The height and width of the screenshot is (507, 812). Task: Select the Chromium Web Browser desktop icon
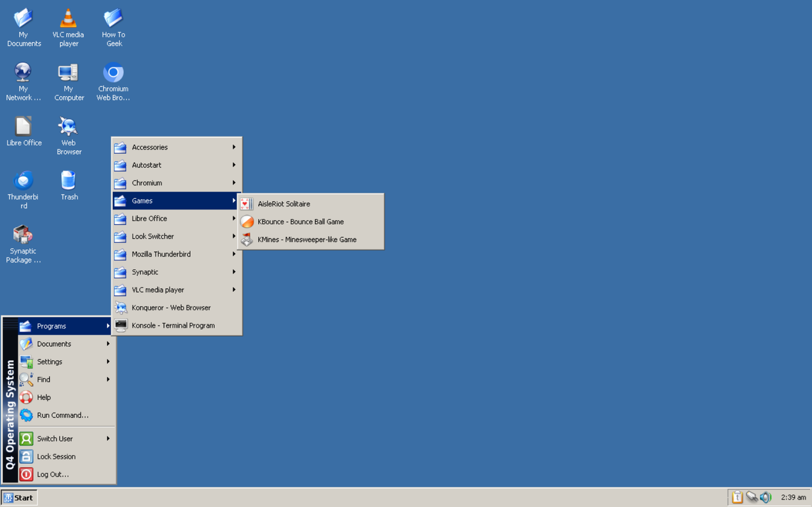113,81
